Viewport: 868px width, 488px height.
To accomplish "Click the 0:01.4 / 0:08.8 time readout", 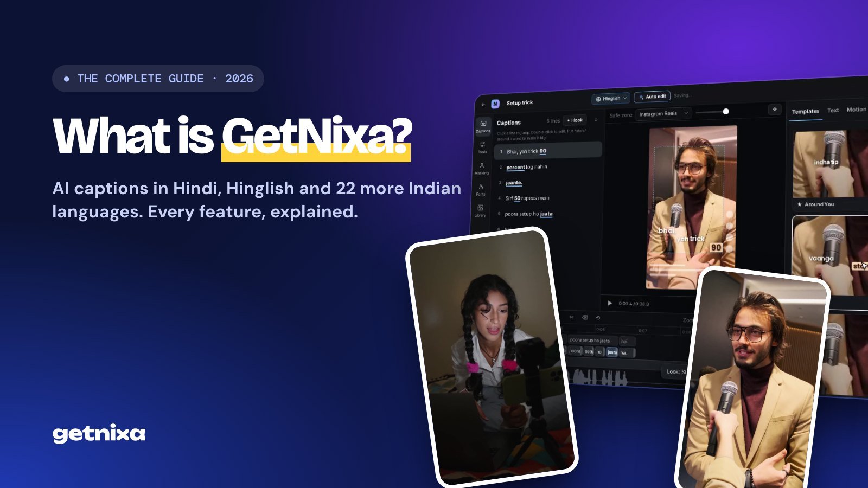I will pyautogui.click(x=634, y=304).
